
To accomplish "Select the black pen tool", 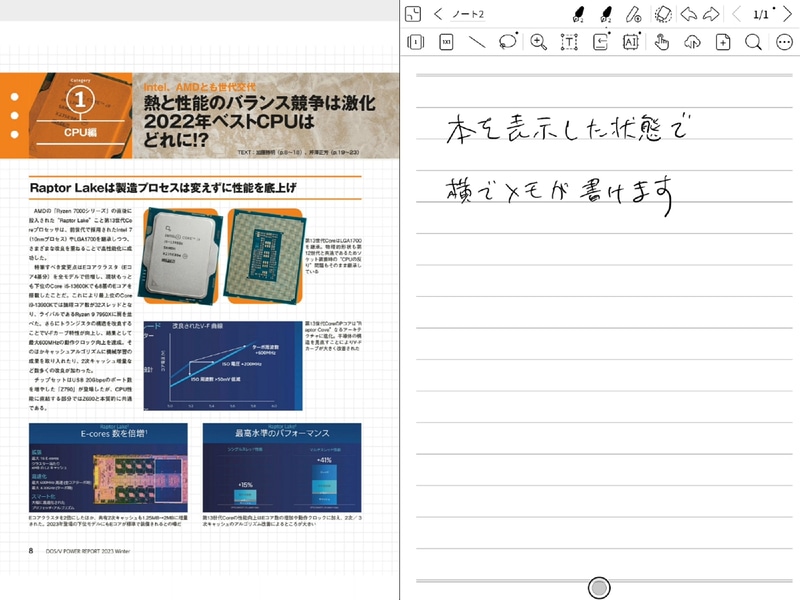I will tap(578, 14).
